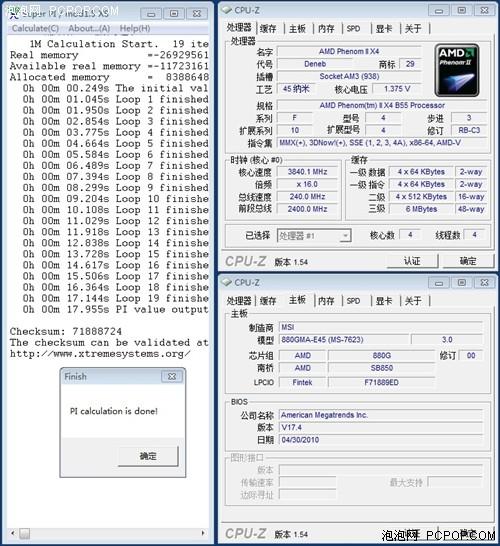Minimize the top CPU-Z window
The height and width of the screenshot is (546, 500).
[439, 10]
